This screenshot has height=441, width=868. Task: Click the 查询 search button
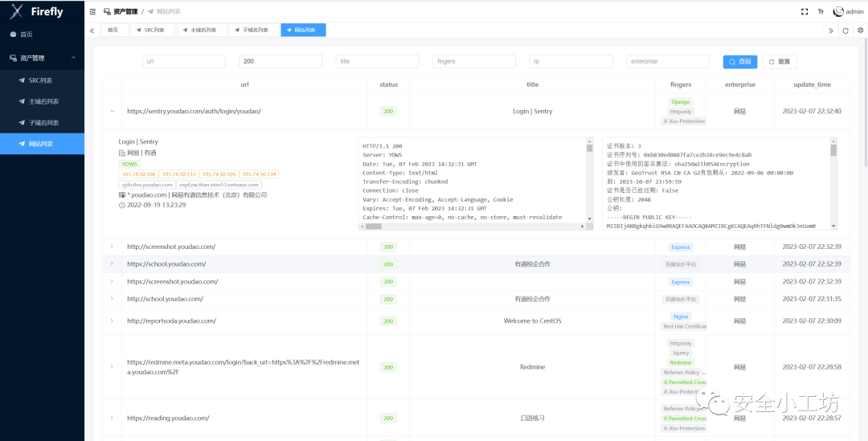(x=740, y=61)
